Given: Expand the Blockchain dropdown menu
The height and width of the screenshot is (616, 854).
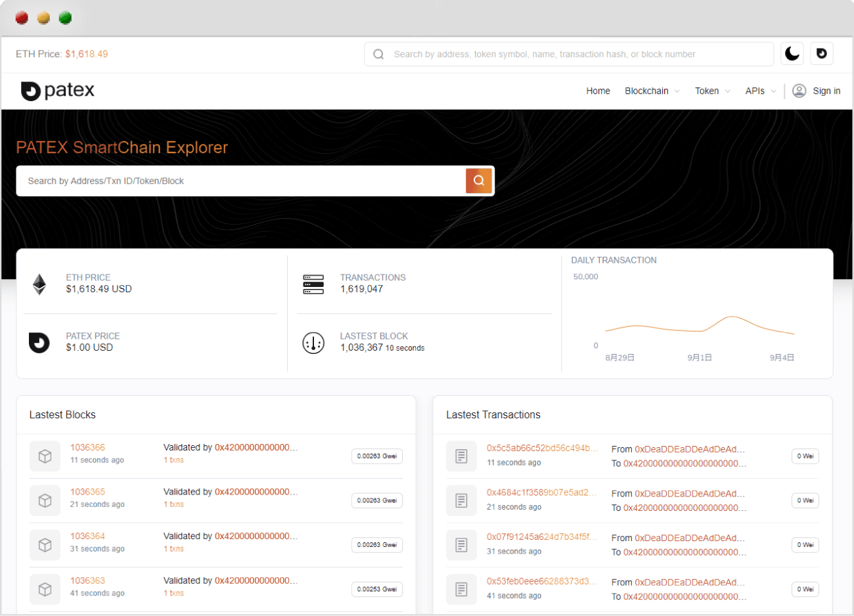Looking at the screenshot, I should coord(652,91).
